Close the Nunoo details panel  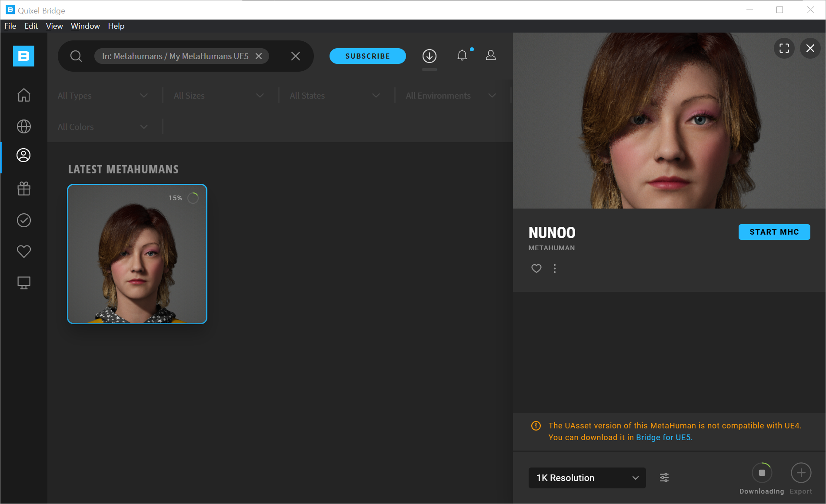(x=810, y=48)
